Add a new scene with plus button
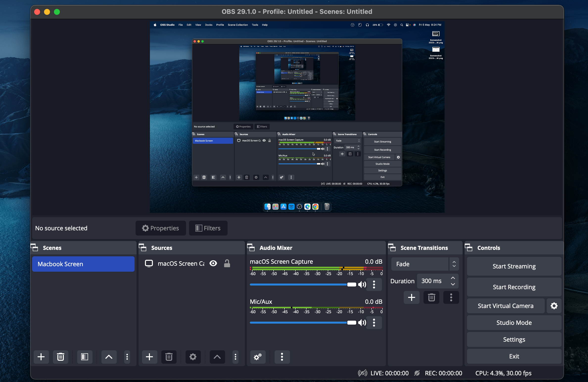 click(41, 357)
